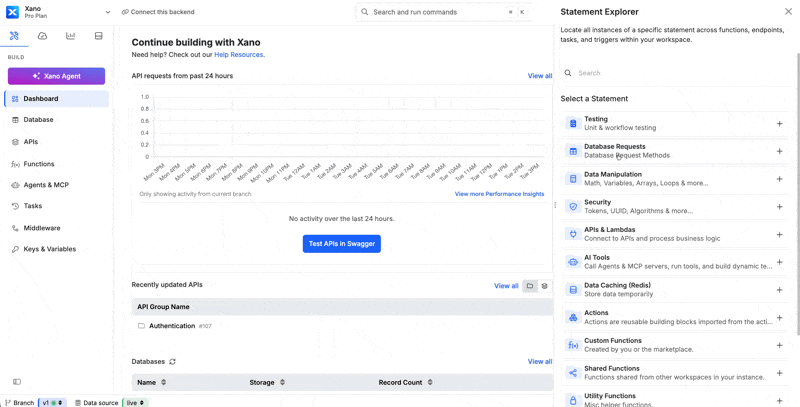The image size is (800, 407).
Task: Open the Data source live selector
Action: (135, 403)
